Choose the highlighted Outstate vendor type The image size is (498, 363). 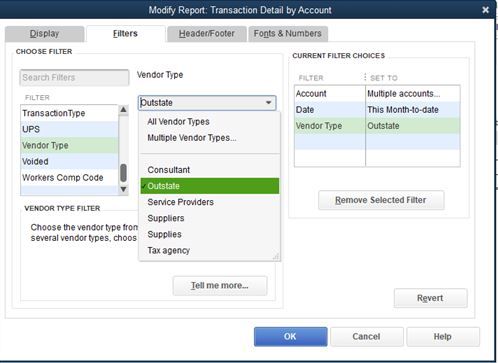[x=210, y=186]
